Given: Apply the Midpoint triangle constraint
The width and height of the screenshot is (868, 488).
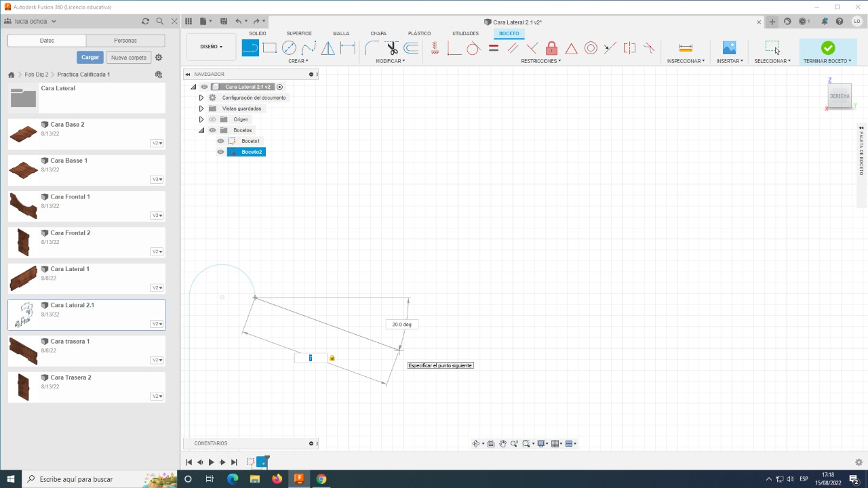Looking at the screenshot, I should pos(571,48).
